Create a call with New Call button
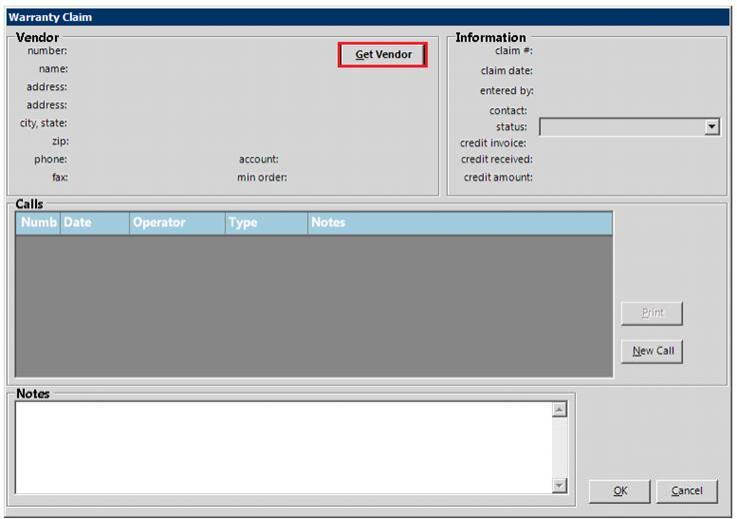Screen dimensions: 737x519 [x=652, y=351]
